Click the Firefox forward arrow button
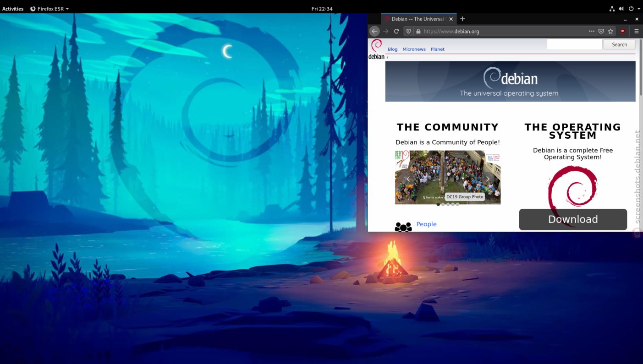Viewport: 643px width, 364px height. 386,31
